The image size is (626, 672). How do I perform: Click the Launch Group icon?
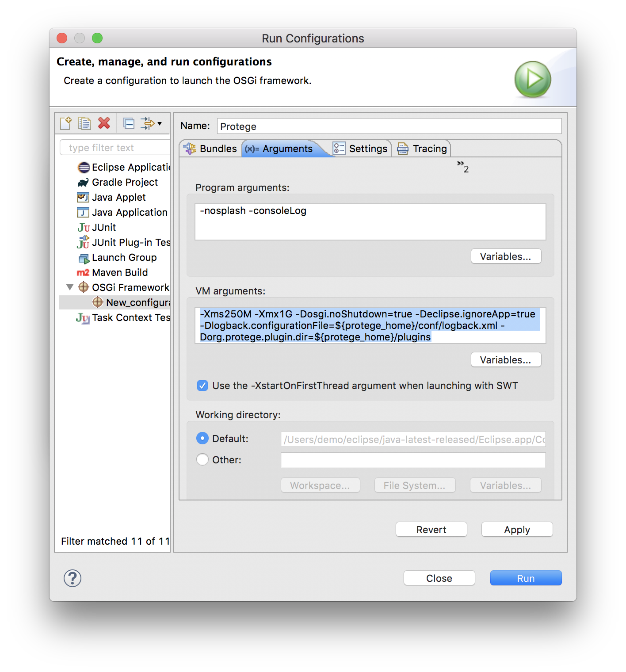[84, 258]
